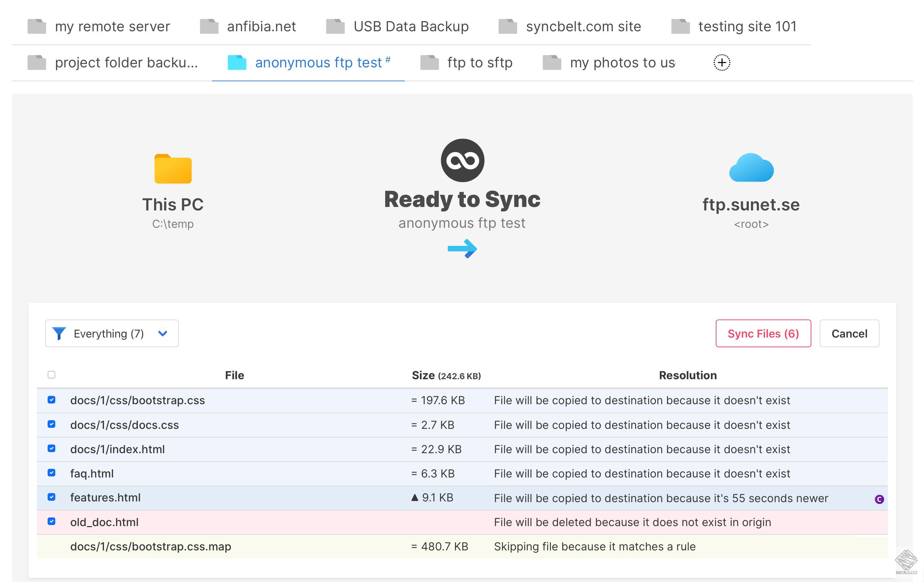Click the add new profile plus icon
Viewport: 924px width, 582px height.
coord(721,63)
